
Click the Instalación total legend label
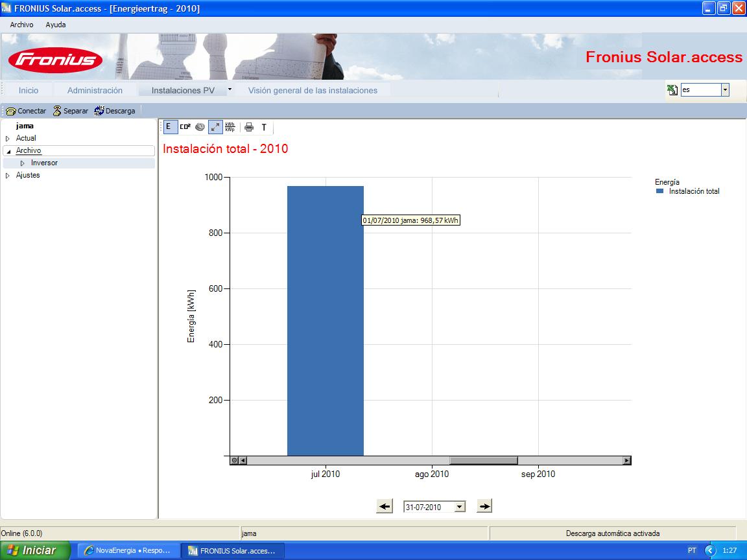694,191
